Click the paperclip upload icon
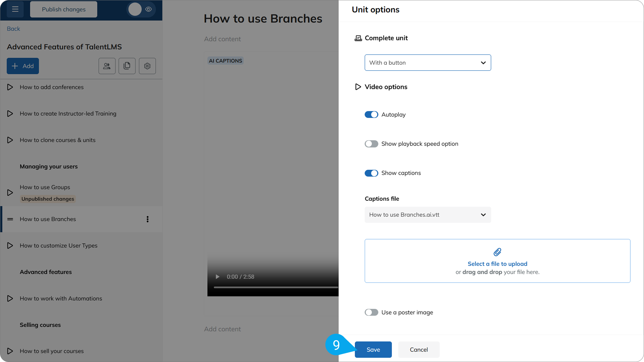 497,252
